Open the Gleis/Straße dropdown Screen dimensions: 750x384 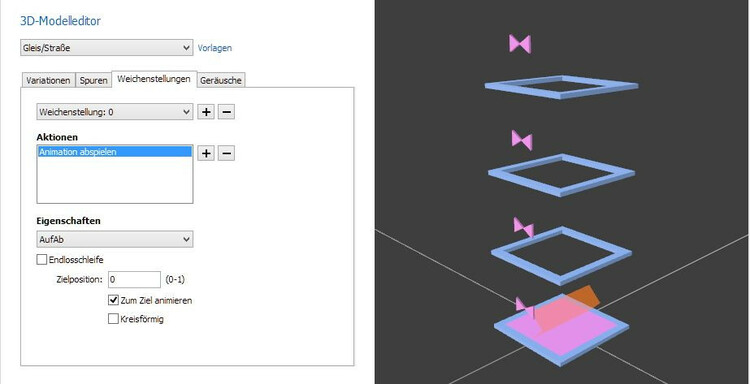[x=107, y=48]
